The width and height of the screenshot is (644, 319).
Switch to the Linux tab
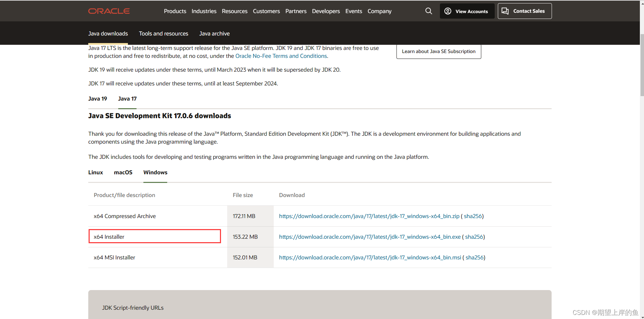pos(95,172)
